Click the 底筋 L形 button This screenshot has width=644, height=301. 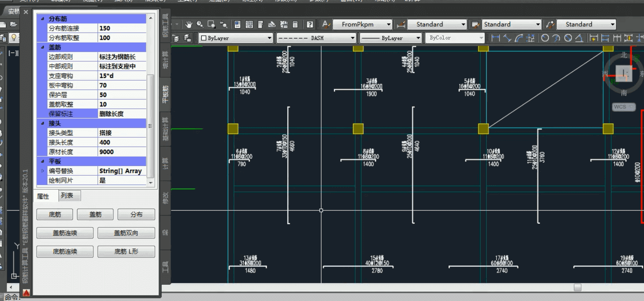coord(126,252)
